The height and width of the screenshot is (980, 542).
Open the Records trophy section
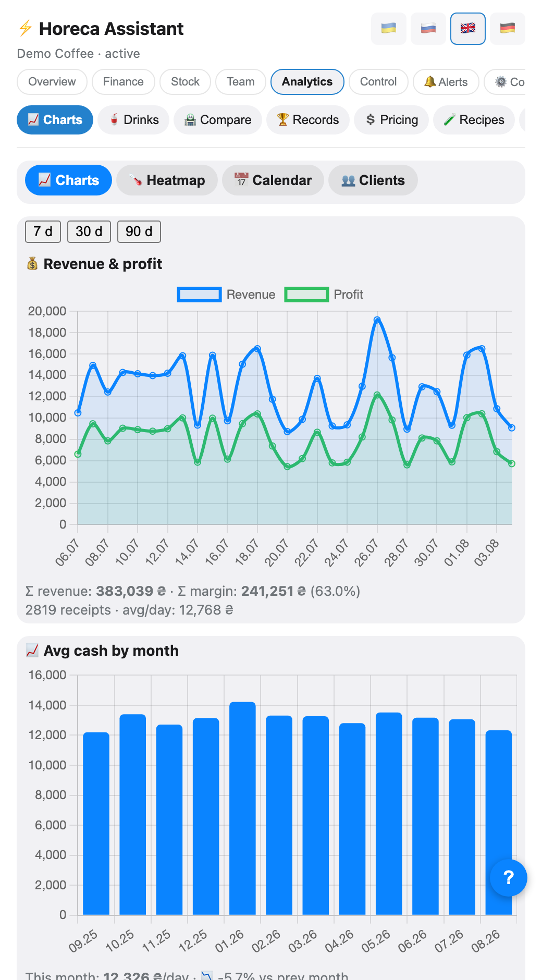pyautogui.click(x=307, y=120)
